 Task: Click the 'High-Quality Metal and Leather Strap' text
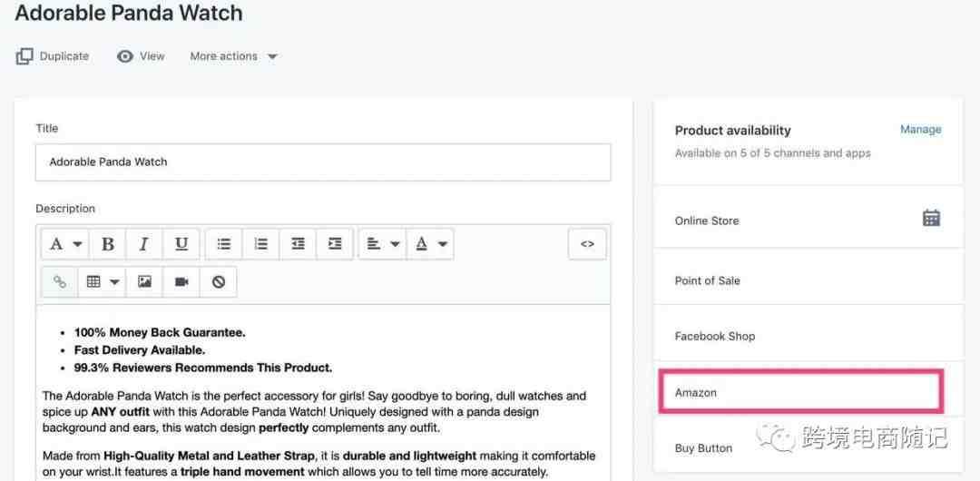210,456
